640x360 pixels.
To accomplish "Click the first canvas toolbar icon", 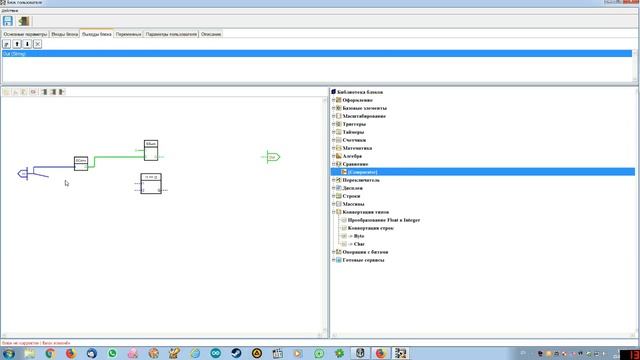I will point(6,92).
